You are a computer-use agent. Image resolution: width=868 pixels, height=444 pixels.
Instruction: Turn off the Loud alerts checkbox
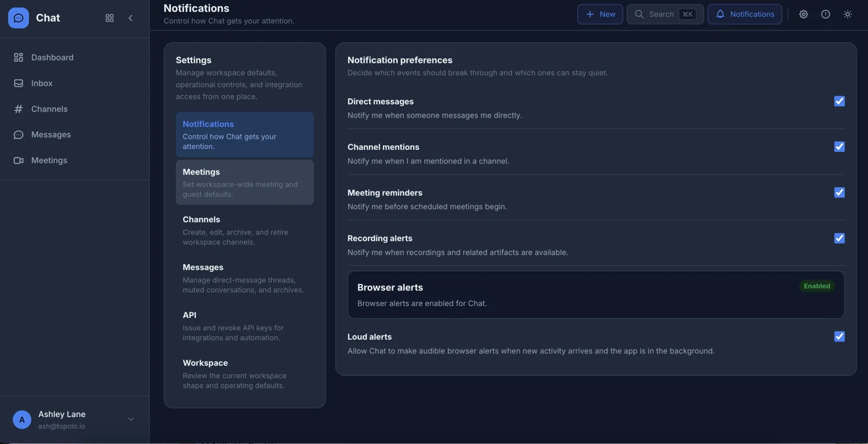point(839,337)
